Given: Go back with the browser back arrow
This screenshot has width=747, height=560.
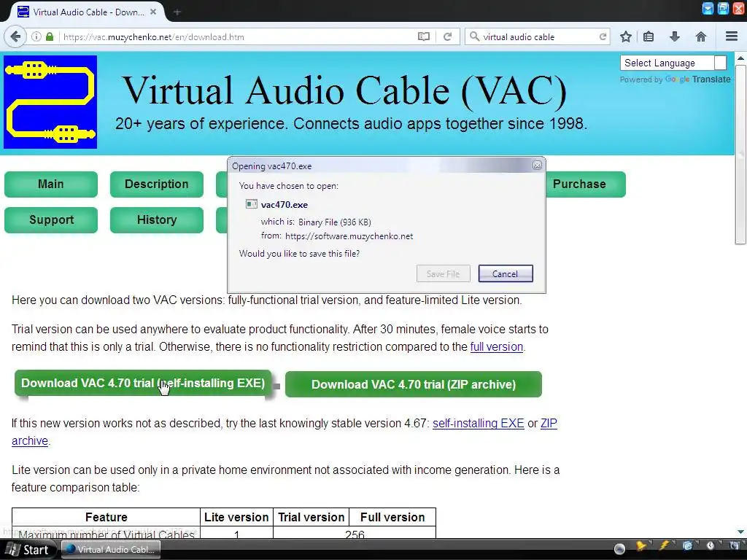Looking at the screenshot, I should (15, 36).
